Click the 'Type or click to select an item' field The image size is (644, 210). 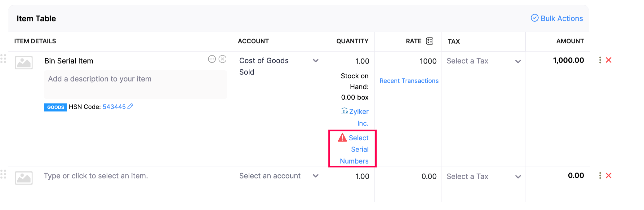(x=96, y=176)
